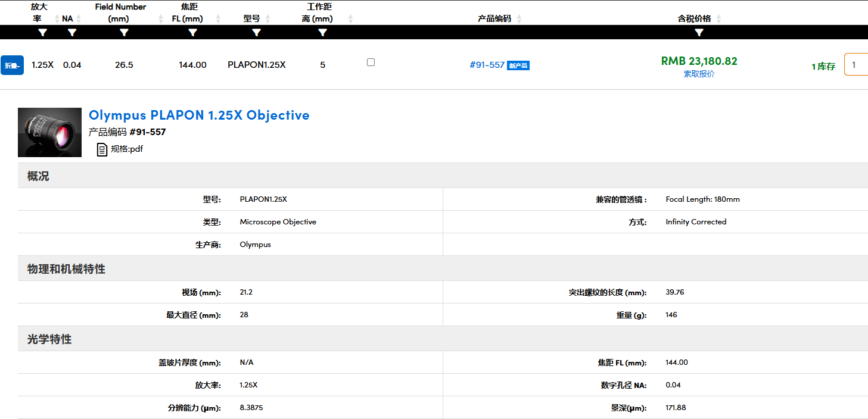
Task: Collapse the row with 折叠 button
Action: tap(12, 65)
